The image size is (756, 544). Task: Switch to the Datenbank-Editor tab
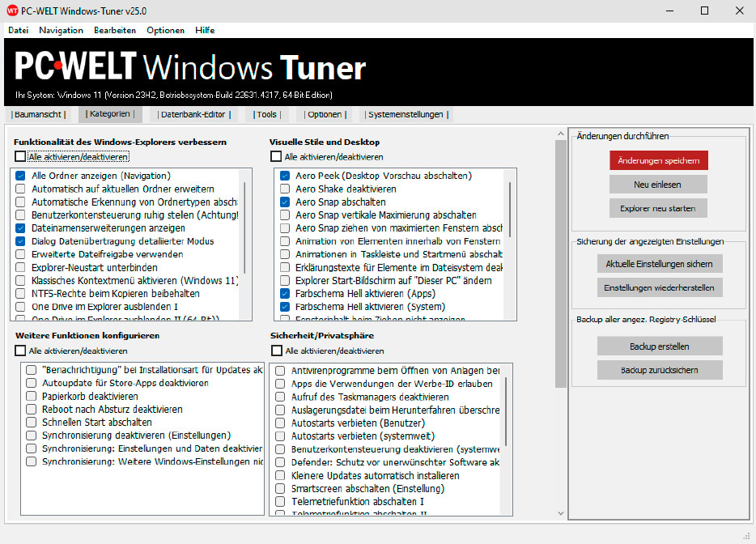tap(193, 114)
